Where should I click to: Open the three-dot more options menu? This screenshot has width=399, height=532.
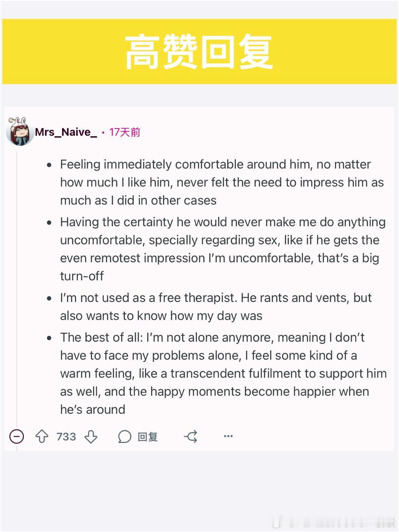[x=228, y=436]
